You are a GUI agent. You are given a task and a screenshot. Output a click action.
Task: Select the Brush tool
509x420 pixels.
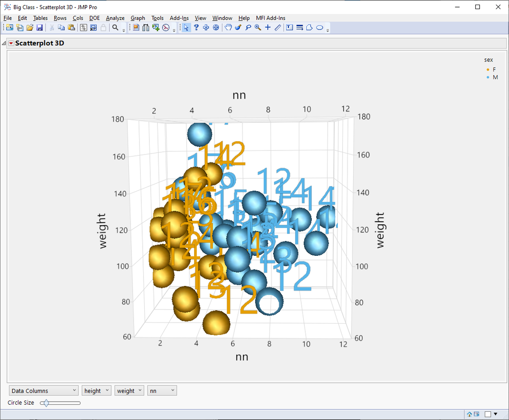[x=238, y=28]
